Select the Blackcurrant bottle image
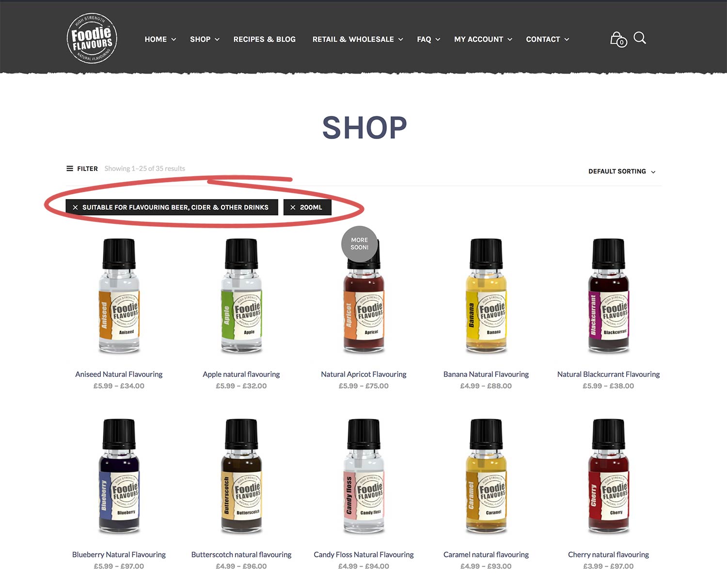Image resolution: width=727 pixels, height=588 pixels. click(608, 296)
